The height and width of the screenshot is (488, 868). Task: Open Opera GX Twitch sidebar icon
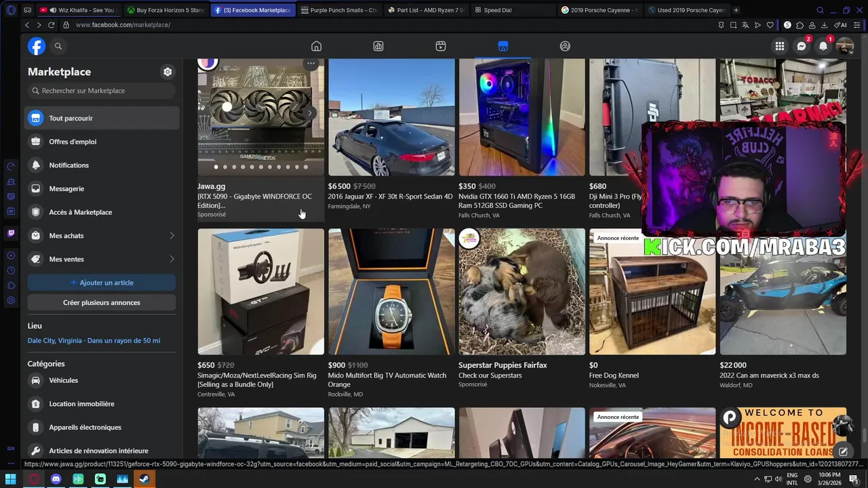(11, 233)
